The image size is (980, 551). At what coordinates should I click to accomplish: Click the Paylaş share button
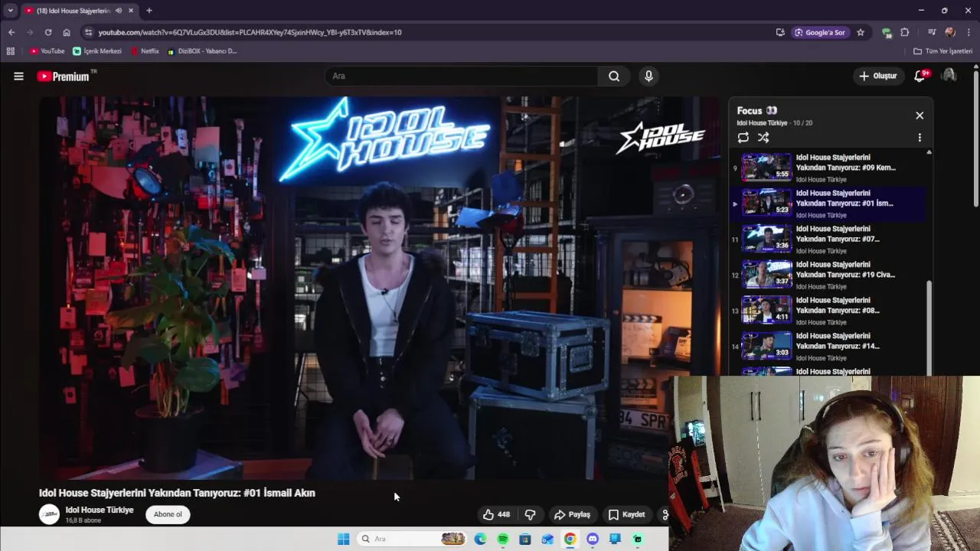[572, 514]
